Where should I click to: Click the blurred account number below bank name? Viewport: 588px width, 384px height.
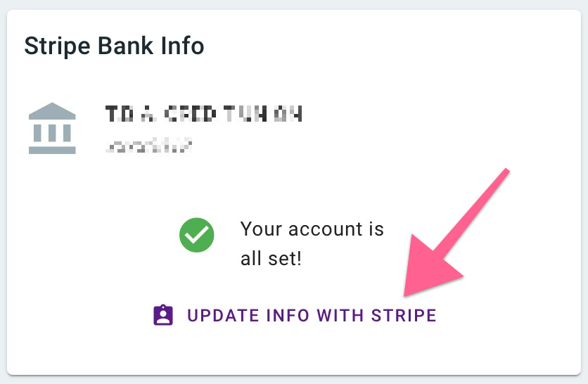point(149,146)
